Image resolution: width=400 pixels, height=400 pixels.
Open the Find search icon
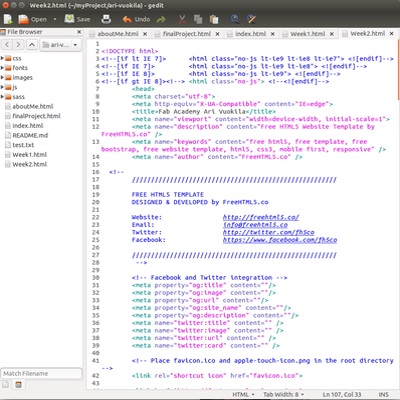coord(235,19)
